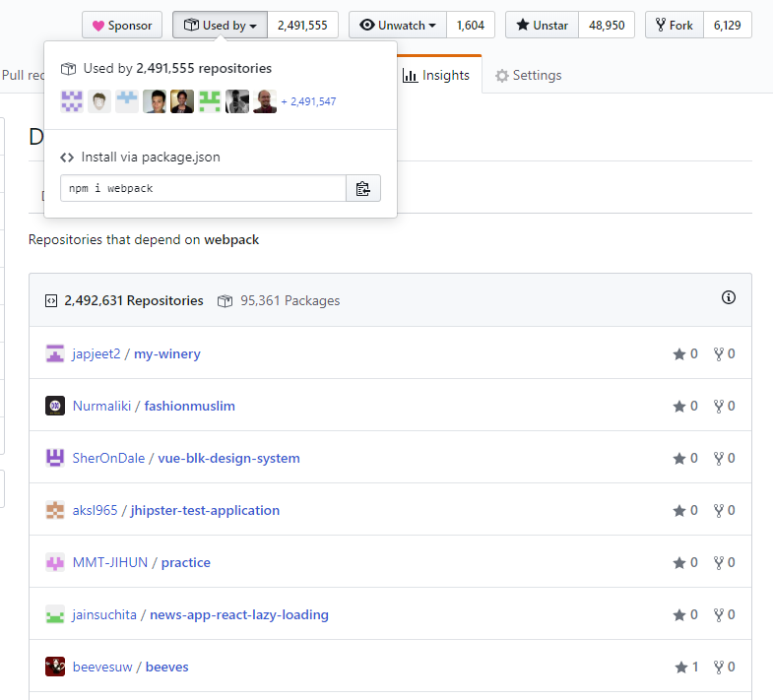Open the practice repository

pos(186,563)
